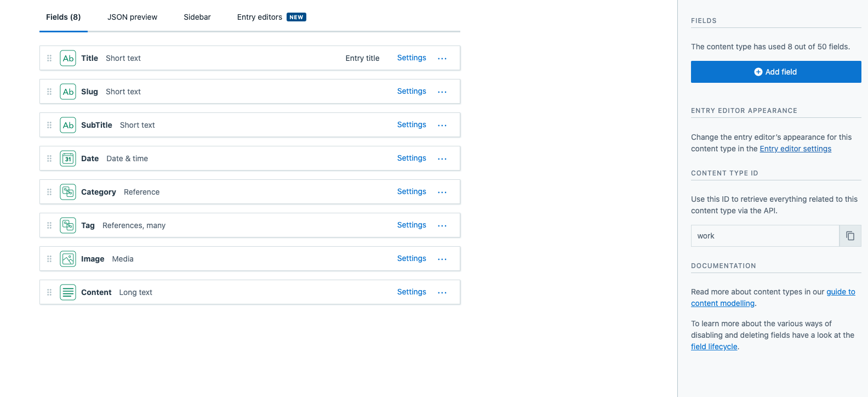Open more actions menu for SubTitle field
Viewport: 868px width, 397px height.
coord(442,126)
